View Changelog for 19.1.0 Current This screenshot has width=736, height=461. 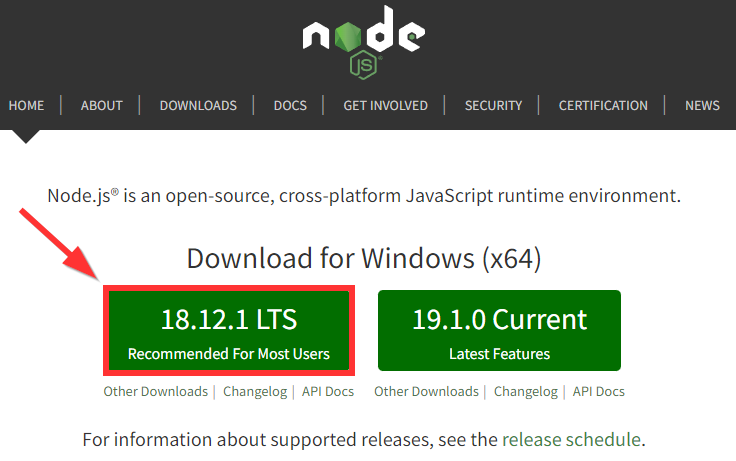pos(526,392)
